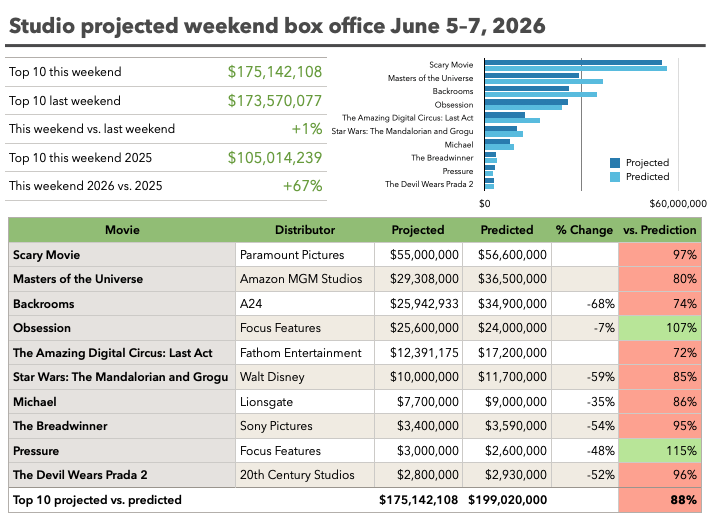This screenshot has width=720, height=520.
Task: Select the Distributor column header
Action: click(305, 230)
